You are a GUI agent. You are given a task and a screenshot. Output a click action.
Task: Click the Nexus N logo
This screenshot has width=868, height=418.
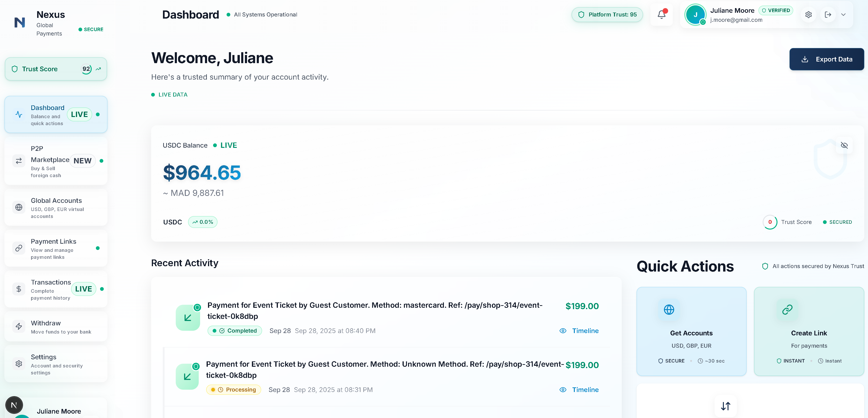coord(20,23)
